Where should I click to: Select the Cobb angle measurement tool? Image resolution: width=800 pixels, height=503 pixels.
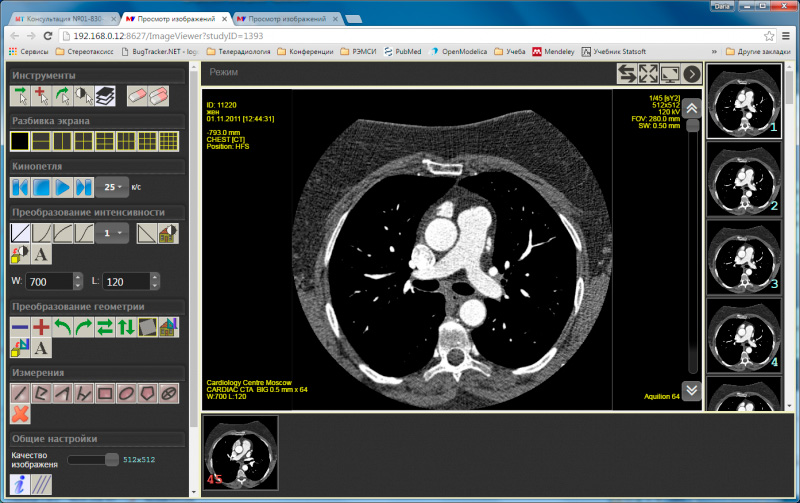[x=84, y=393]
